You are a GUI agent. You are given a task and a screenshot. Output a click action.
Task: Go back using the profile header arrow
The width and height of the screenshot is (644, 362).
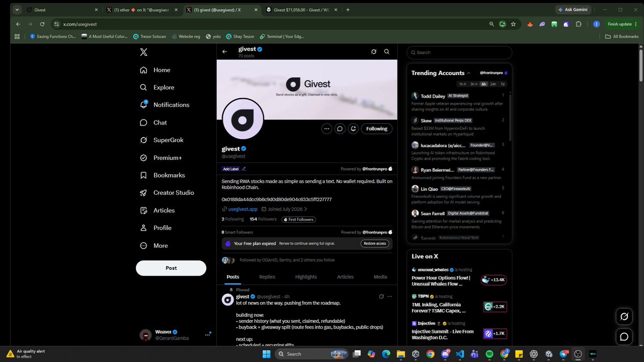tap(225, 52)
